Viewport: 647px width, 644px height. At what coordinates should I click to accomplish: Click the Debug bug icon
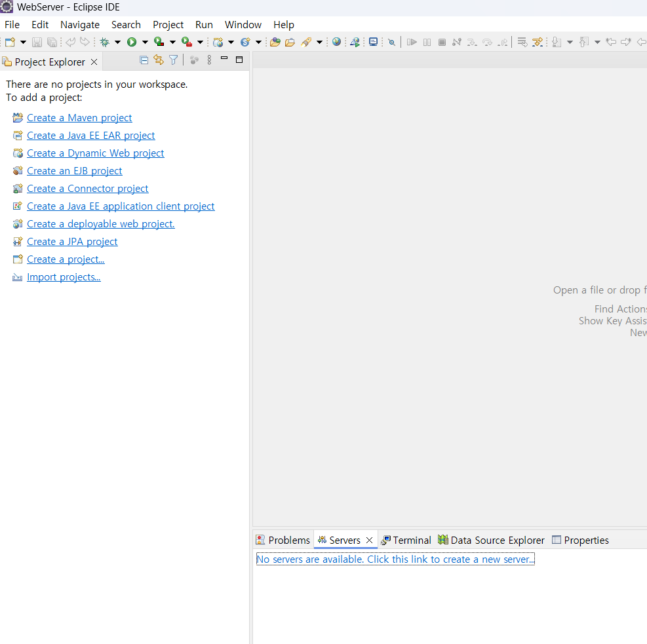pos(105,42)
